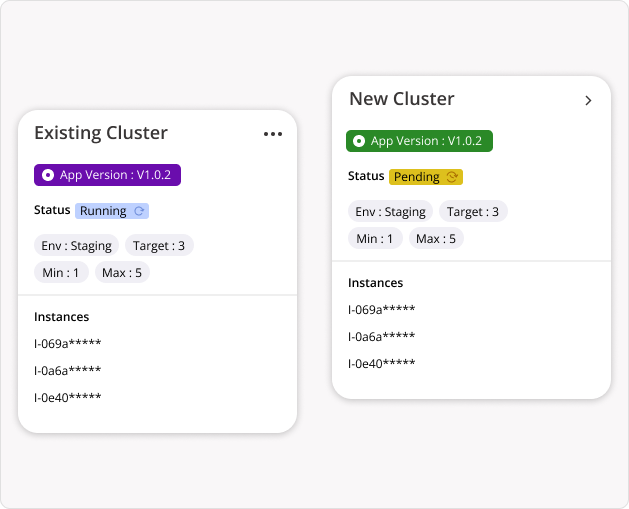This screenshot has height=509, width=629.
Task: Select the green App Version V1.0.2 badge
Action: (x=419, y=141)
